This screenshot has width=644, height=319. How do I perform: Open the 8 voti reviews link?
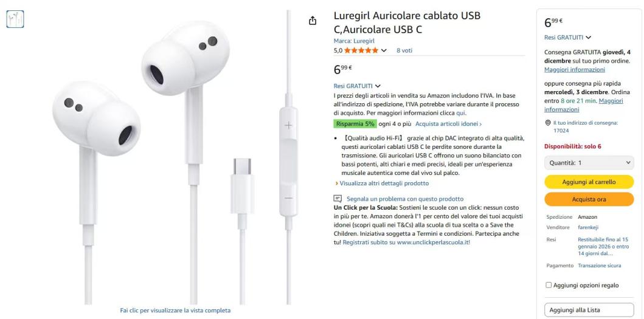(x=404, y=50)
